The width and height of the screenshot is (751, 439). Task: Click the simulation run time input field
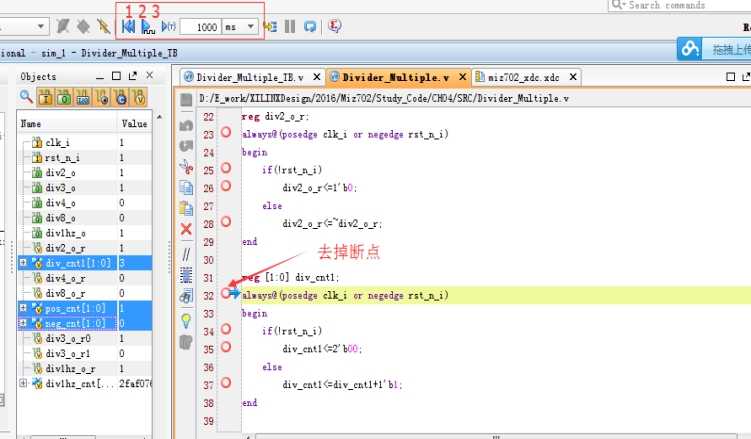[x=205, y=27]
